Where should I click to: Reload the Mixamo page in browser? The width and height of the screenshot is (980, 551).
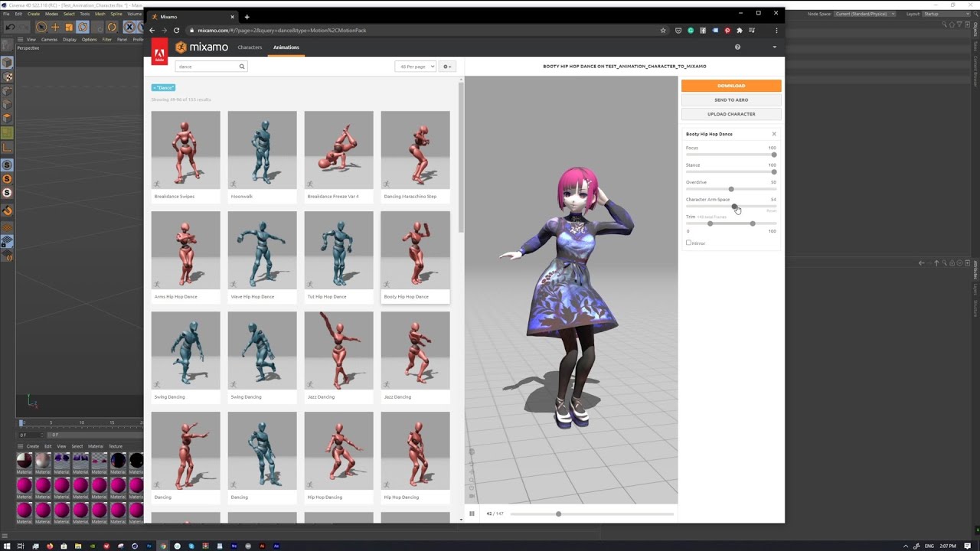coord(177,31)
